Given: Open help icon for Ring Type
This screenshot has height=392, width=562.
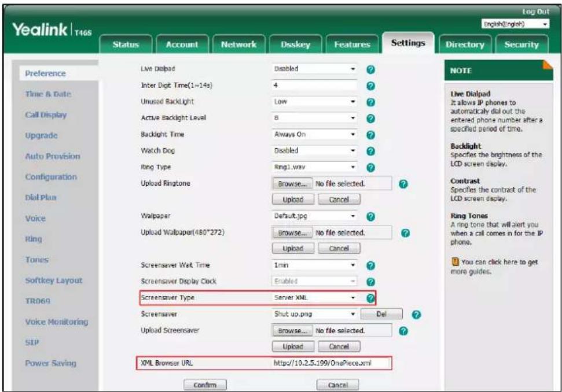Looking at the screenshot, I should pyautogui.click(x=370, y=168).
